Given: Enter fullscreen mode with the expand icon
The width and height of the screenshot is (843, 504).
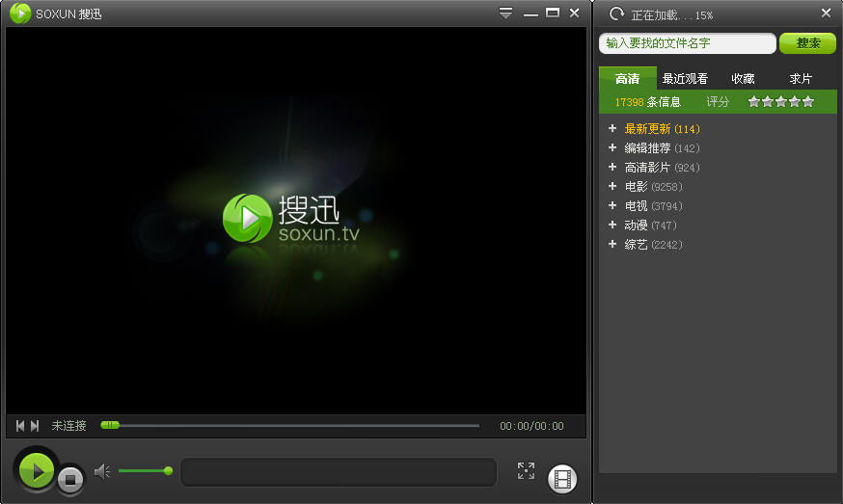Looking at the screenshot, I should pyautogui.click(x=526, y=470).
